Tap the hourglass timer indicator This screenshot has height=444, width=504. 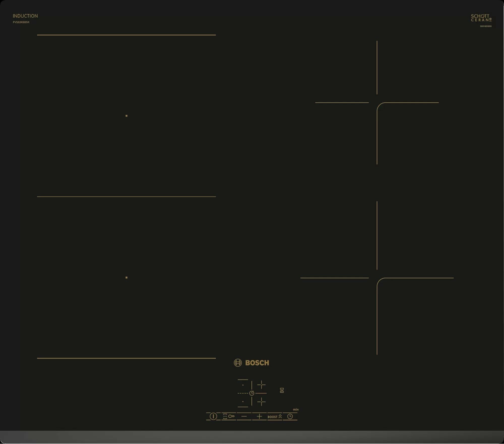(282, 390)
